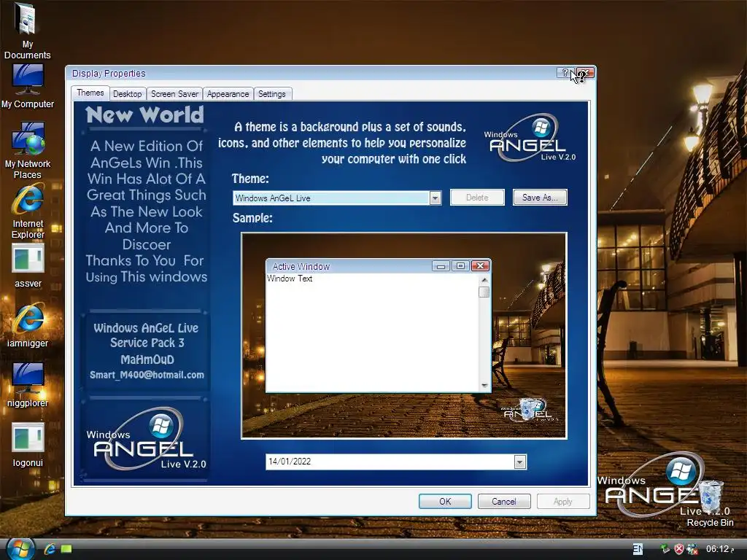Go to the Settings tab

point(271,94)
